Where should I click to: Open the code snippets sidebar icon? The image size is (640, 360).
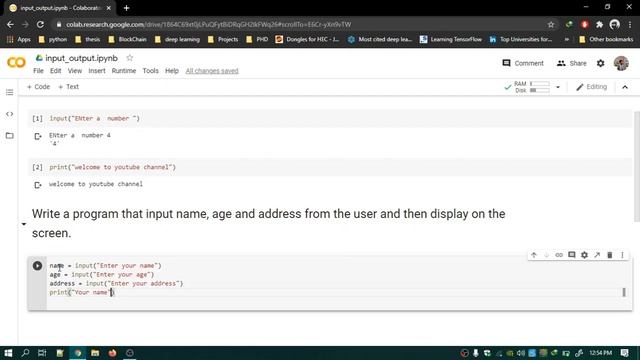coord(9,114)
